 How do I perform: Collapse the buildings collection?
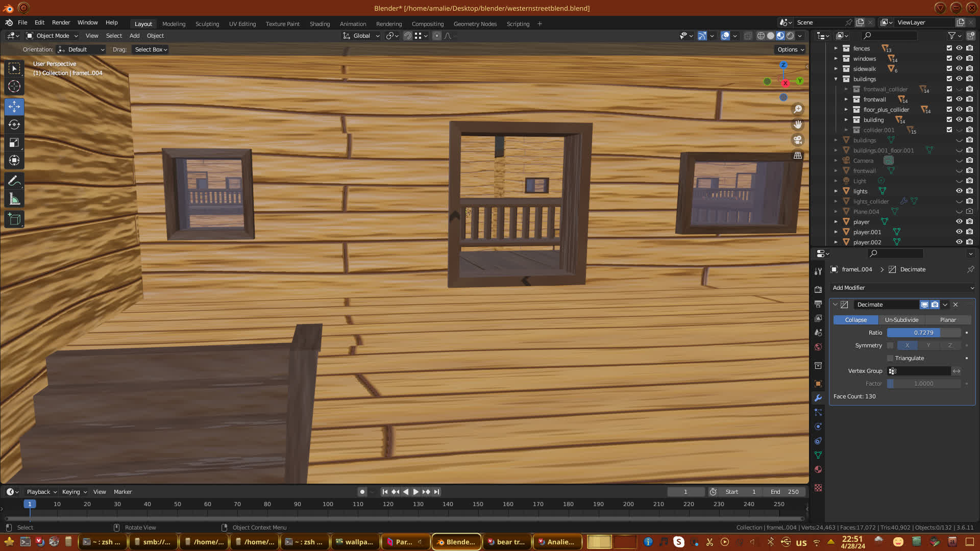[836, 79]
